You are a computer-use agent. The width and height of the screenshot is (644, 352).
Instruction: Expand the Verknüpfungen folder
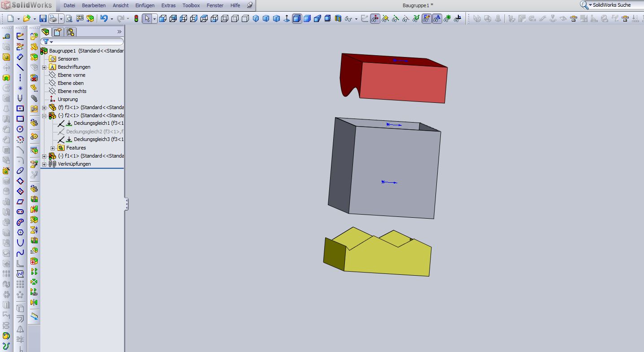pos(44,164)
